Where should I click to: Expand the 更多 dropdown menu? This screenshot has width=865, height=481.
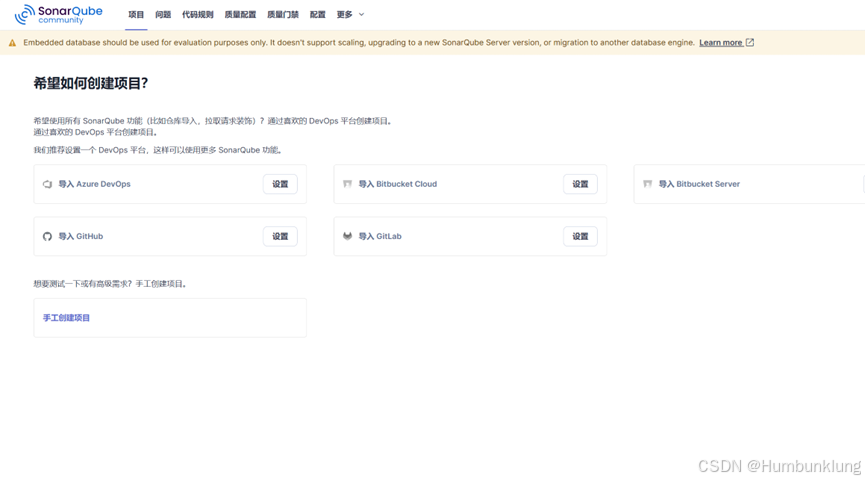pyautogui.click(x=350, y=15)
